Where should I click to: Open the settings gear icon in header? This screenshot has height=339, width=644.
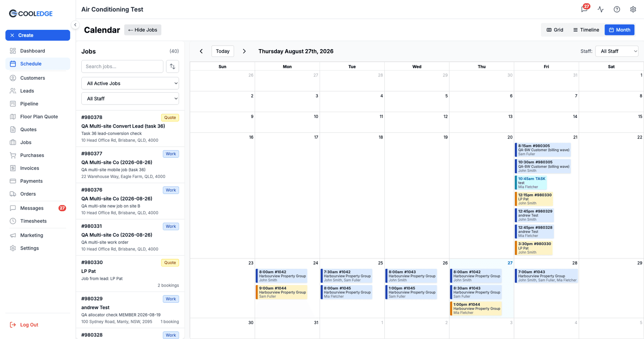tap(633, 9)
